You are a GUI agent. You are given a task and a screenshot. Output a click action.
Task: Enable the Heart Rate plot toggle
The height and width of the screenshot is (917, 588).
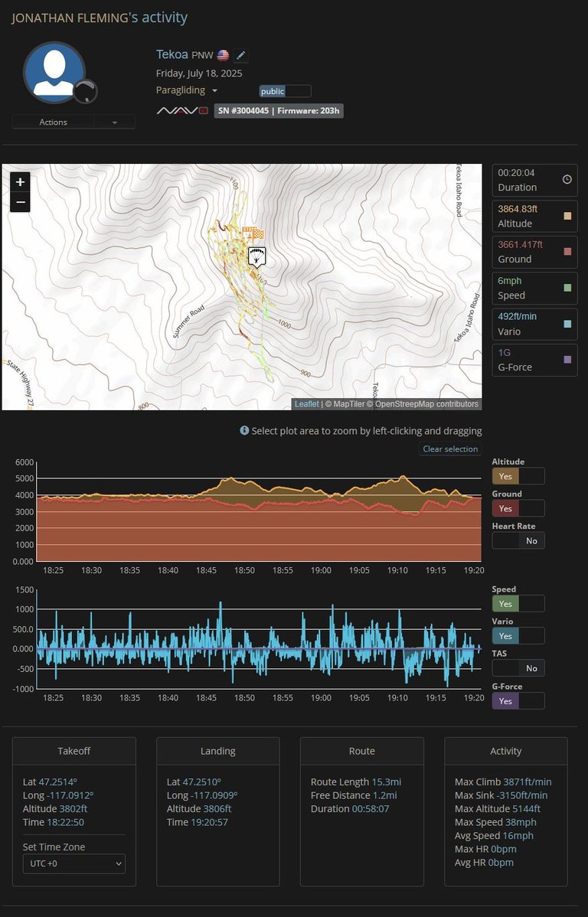(x=518, y=540)
